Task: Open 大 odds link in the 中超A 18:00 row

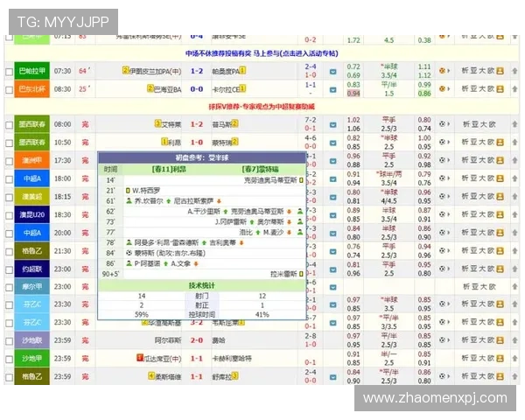Action: 482,178
